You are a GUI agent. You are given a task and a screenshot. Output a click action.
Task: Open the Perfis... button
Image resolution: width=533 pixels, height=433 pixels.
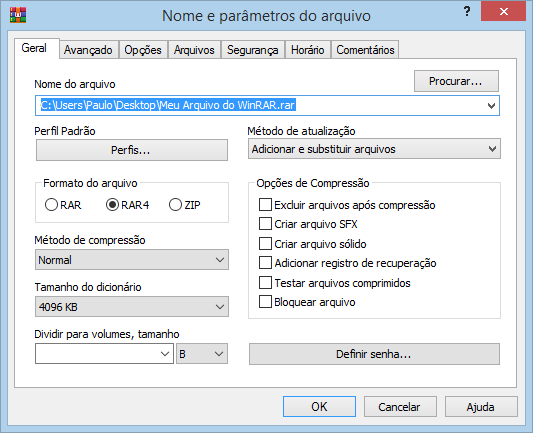[132, 150]
